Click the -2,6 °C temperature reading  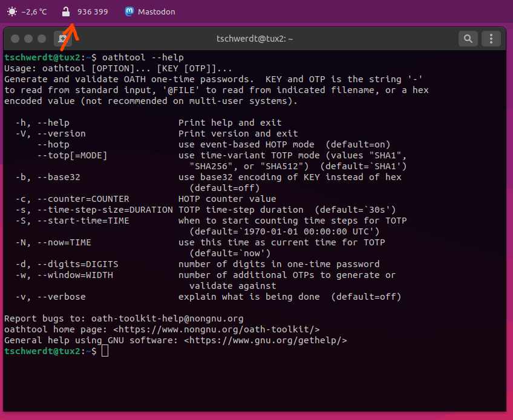pos(34,11)
